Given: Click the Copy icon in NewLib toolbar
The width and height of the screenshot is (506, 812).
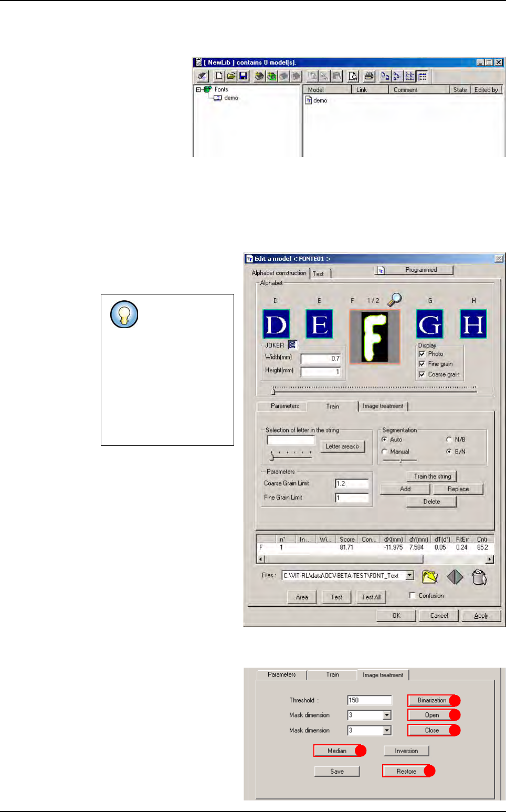Looking at the screenshot, I should [312, 76].
